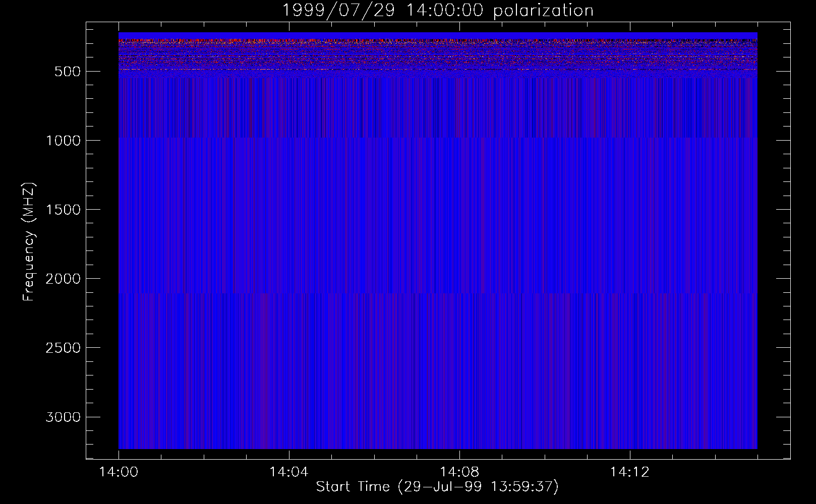Select the 3000 frequency tick label

[x=63, y=417]
